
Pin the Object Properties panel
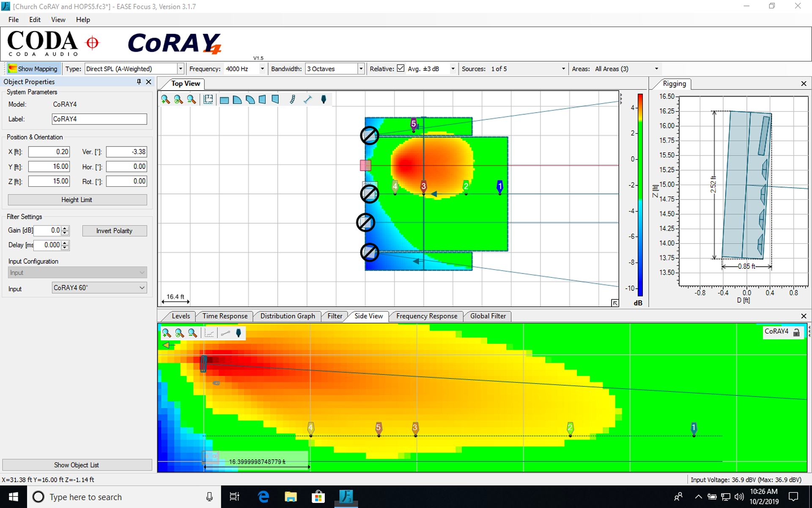(139, 82)
